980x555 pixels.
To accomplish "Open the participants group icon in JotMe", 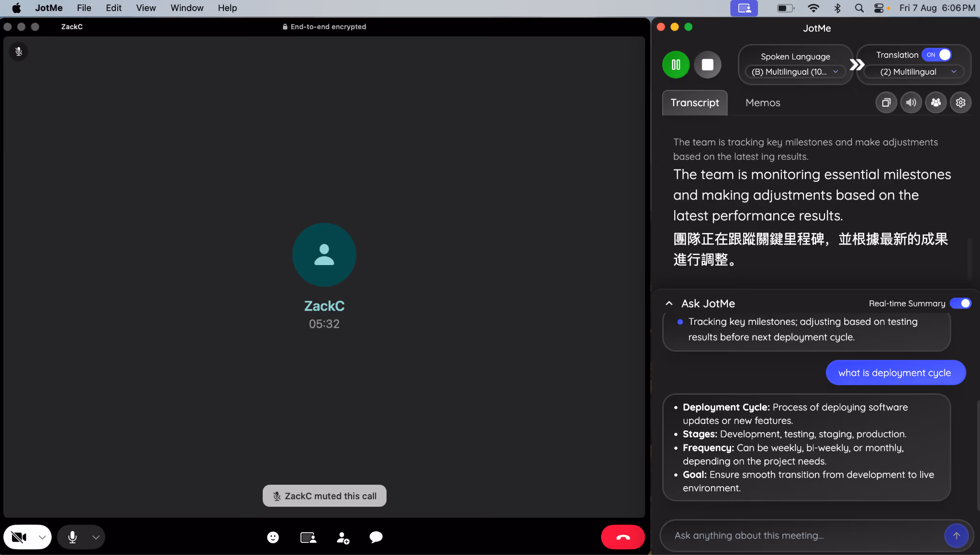I will (x=936, y=102).
